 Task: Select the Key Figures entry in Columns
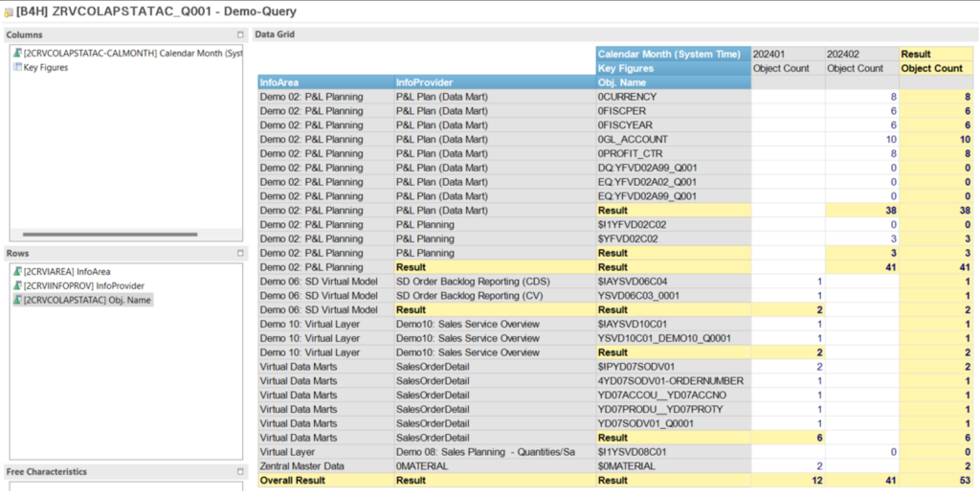click(46, 68)
